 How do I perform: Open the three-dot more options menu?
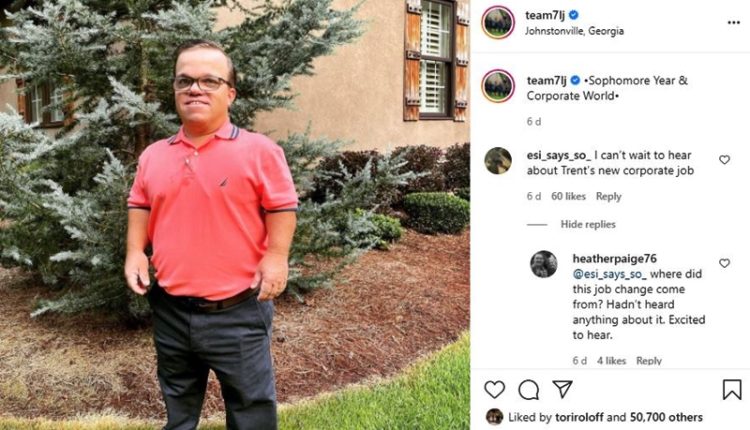[x=734, y=22]
